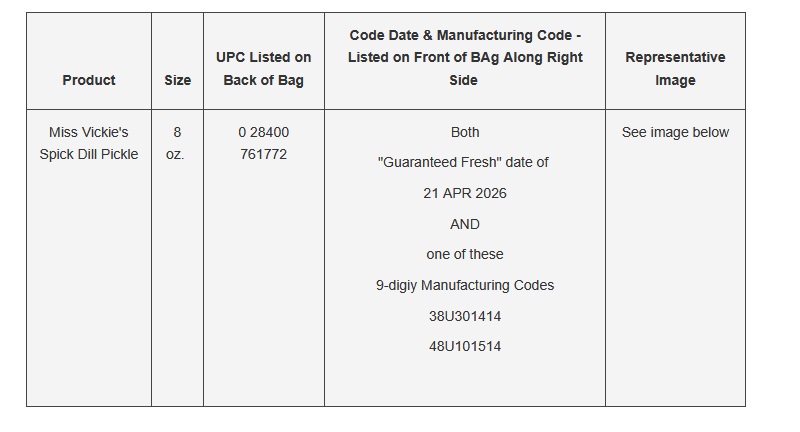
Task: Click "UPC Listed on Back of Bag" header
Action: 264,69
